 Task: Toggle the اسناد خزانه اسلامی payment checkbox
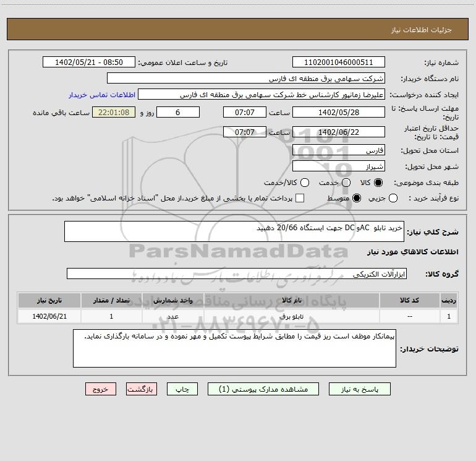(300, 198)
